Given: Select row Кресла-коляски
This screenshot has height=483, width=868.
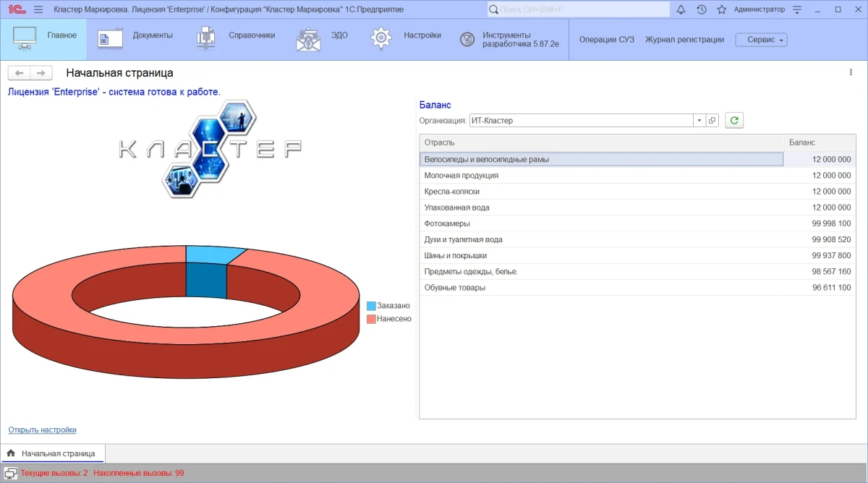Looking at the screenshot, I should [x=637, y=192].
